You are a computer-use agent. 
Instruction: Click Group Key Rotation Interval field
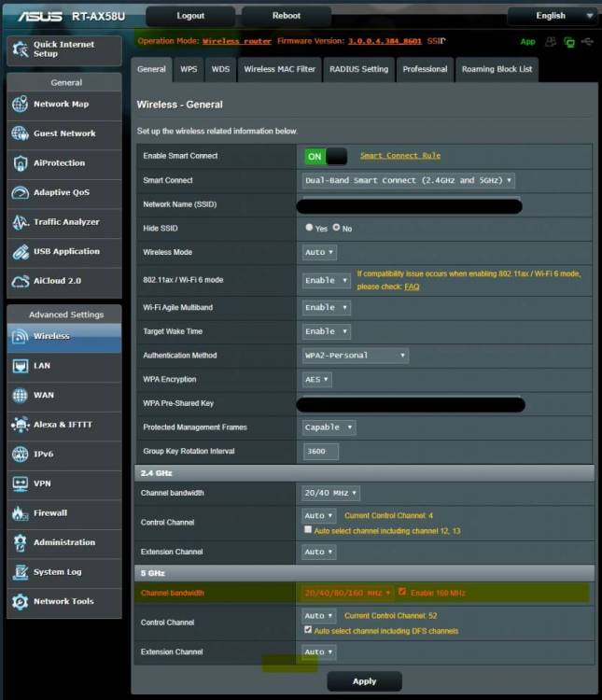pyautogui.click(x=321, y=452)
